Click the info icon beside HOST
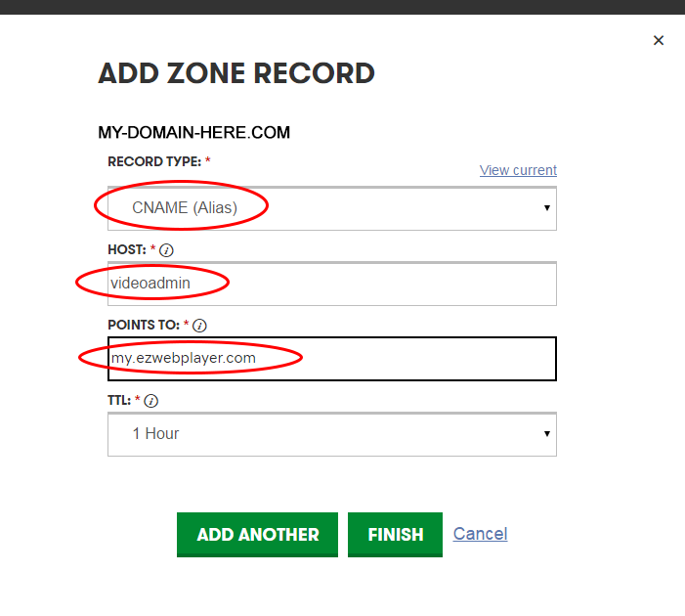This screenshot has height=616, width=685. point(166,250)
